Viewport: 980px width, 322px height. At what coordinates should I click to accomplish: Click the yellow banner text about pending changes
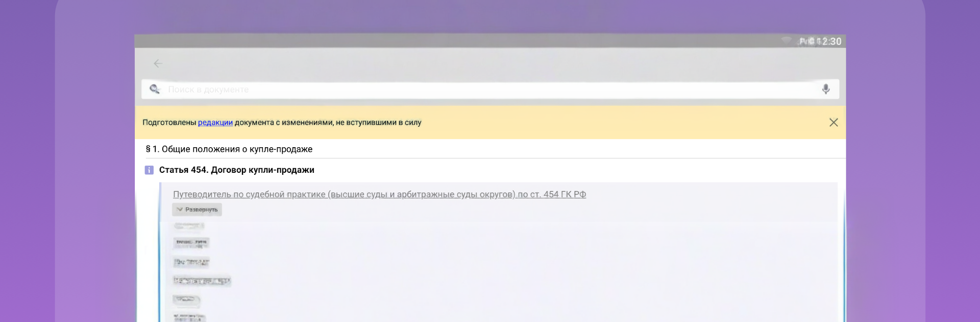tap(282, 123)
